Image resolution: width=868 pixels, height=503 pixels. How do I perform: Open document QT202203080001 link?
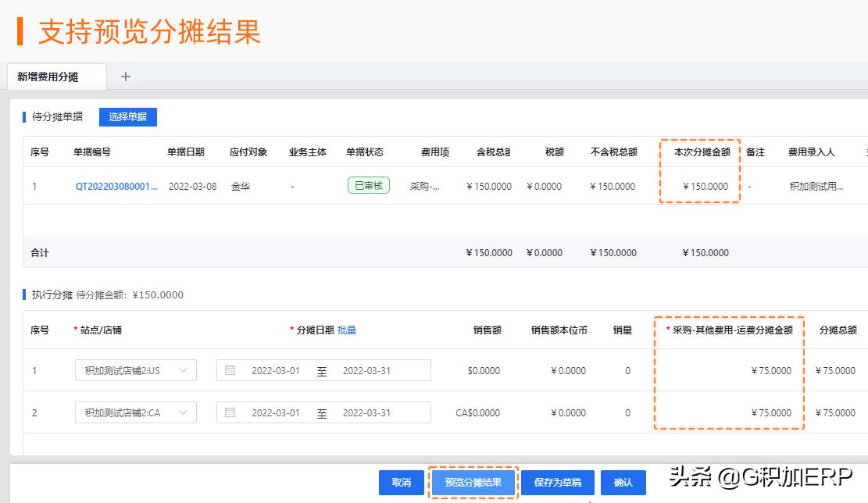[x=116, y=186]
